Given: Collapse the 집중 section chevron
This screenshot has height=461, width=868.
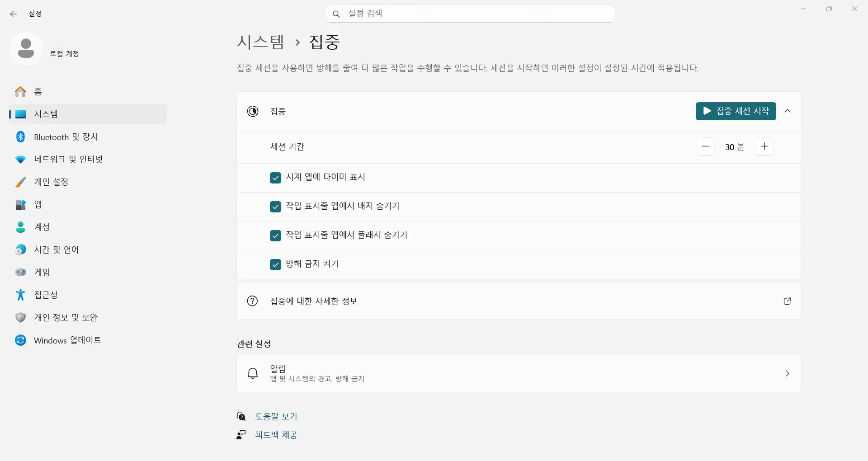Looking at the screenshot, I should point(787,111).
